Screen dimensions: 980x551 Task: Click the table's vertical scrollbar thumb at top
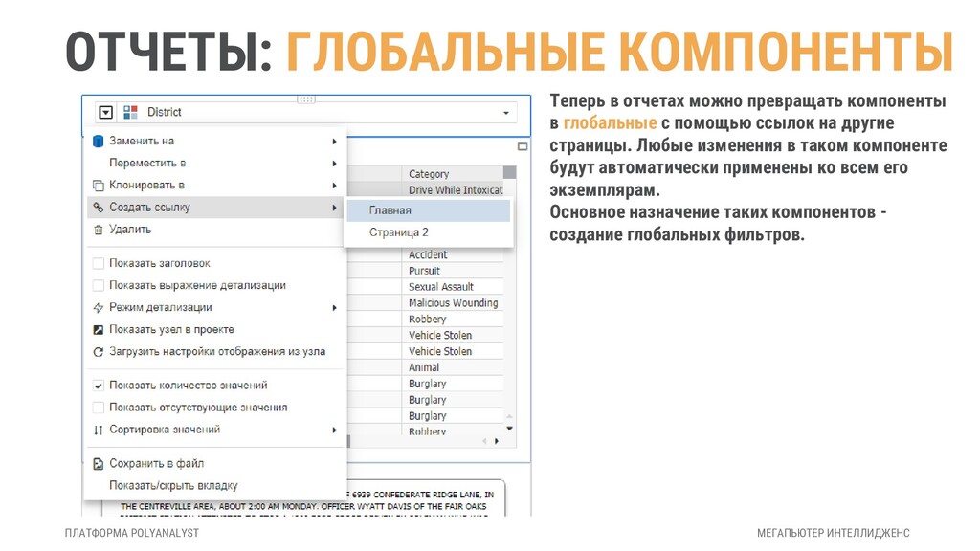tap(509, 172)
